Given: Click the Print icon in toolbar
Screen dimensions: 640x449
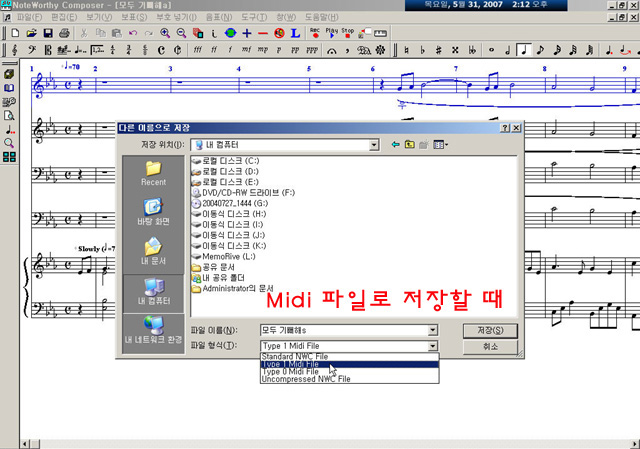Looking at the screenshot, I should click(64, 33).
